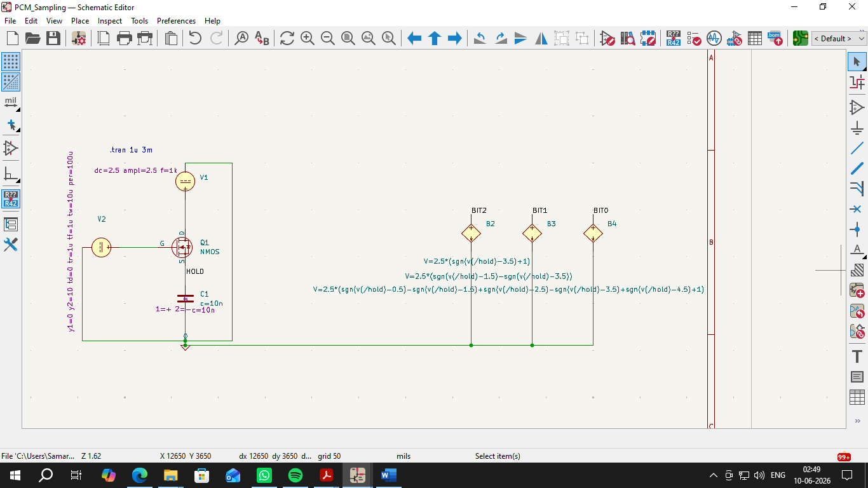Select the BIT2 net label
This screenshot has width=868, height=488.
point(479,210)
